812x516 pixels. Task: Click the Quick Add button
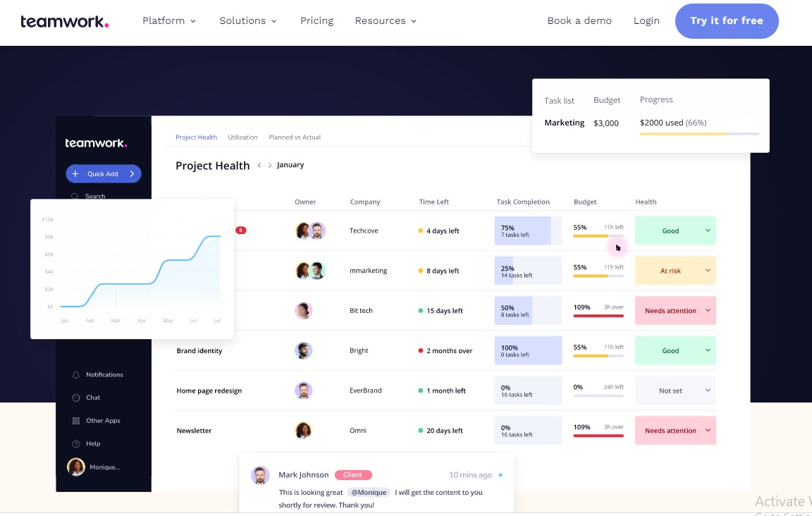[x=104, y=173]
